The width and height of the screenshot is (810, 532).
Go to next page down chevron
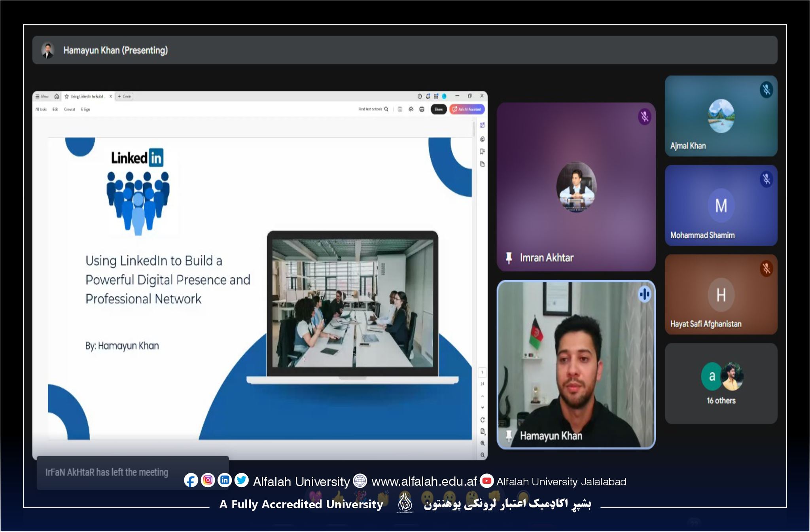[x=482, y=407]
